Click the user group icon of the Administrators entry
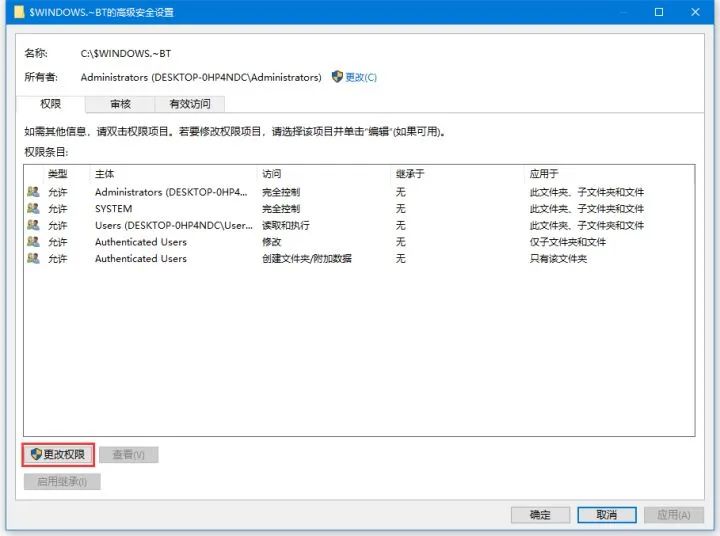Screen dimensions: 720x536 point(33,192)
